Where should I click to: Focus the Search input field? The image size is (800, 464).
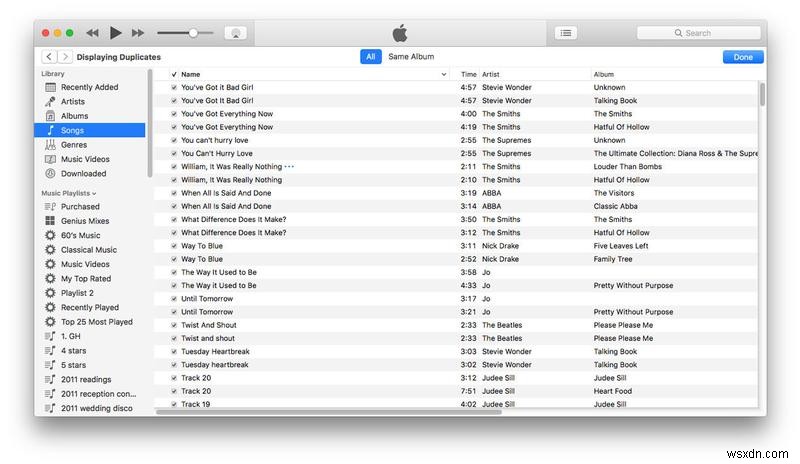pos(698,33)
